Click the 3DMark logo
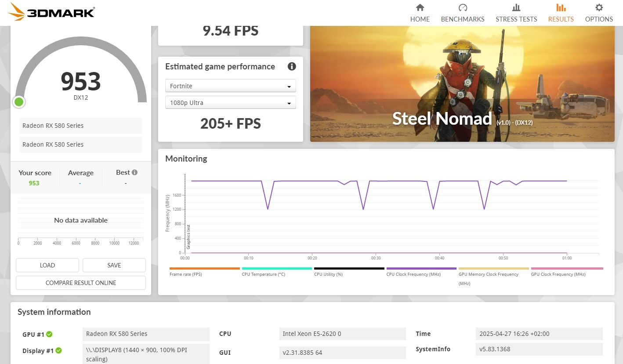 tap(52, 12)
